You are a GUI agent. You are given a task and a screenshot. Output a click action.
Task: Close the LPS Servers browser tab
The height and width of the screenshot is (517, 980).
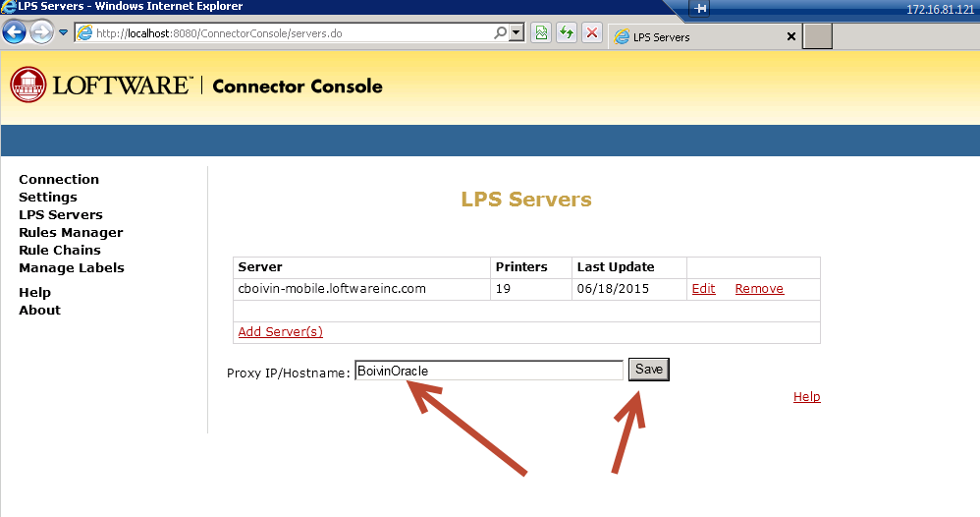(x=790, y=37)
